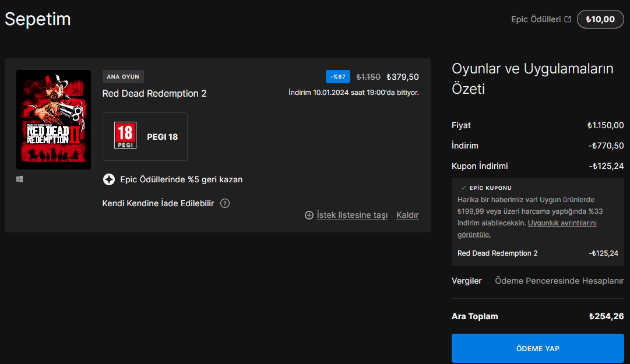Click the Red Dead Redemption 2 game title
This screenshot has width=630, height=364.
(154, 94)
